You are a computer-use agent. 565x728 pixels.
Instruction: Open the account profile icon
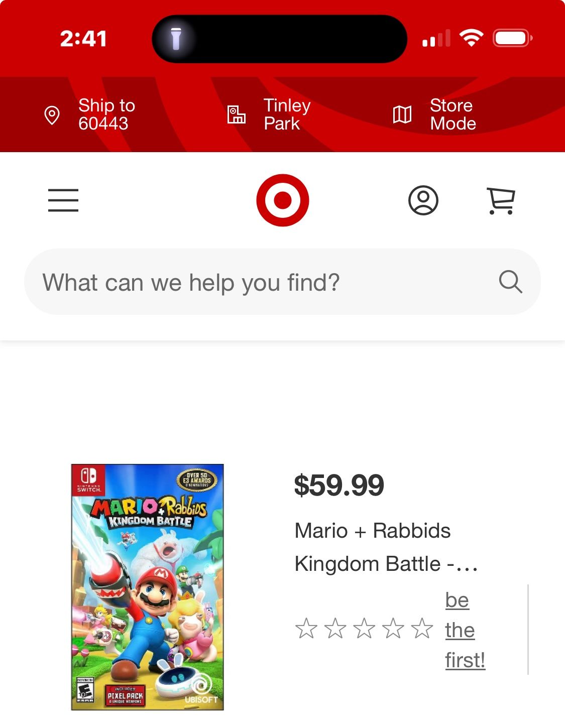click(423, 200)
